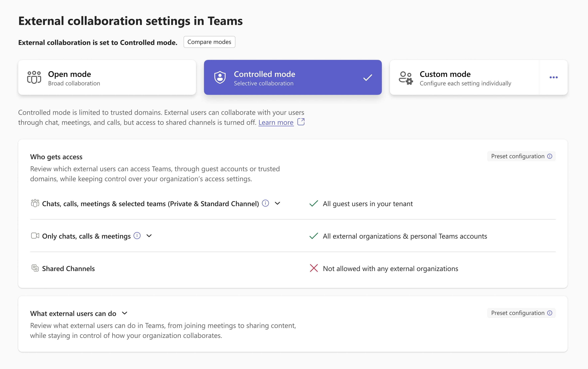588x369 pixels.
Task: Click info icon on What external users can do Preset configuration
Action: pos(550,313)
